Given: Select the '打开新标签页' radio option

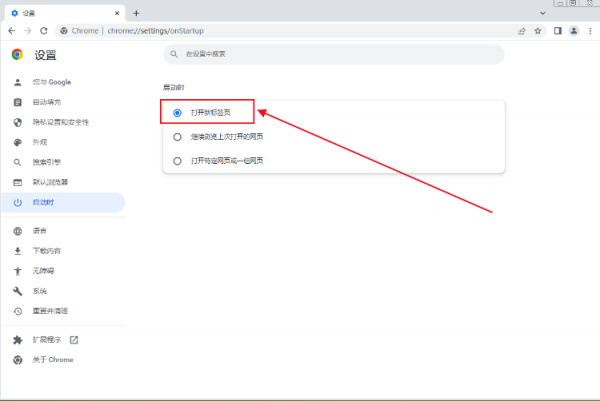Looking at the screenshot, I should (x=177, y=114).
